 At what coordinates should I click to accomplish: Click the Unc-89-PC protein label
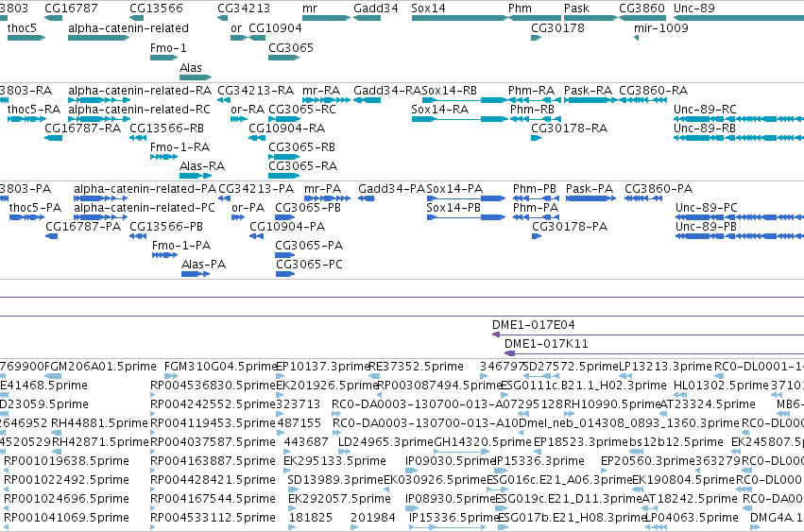pos(706,208)
